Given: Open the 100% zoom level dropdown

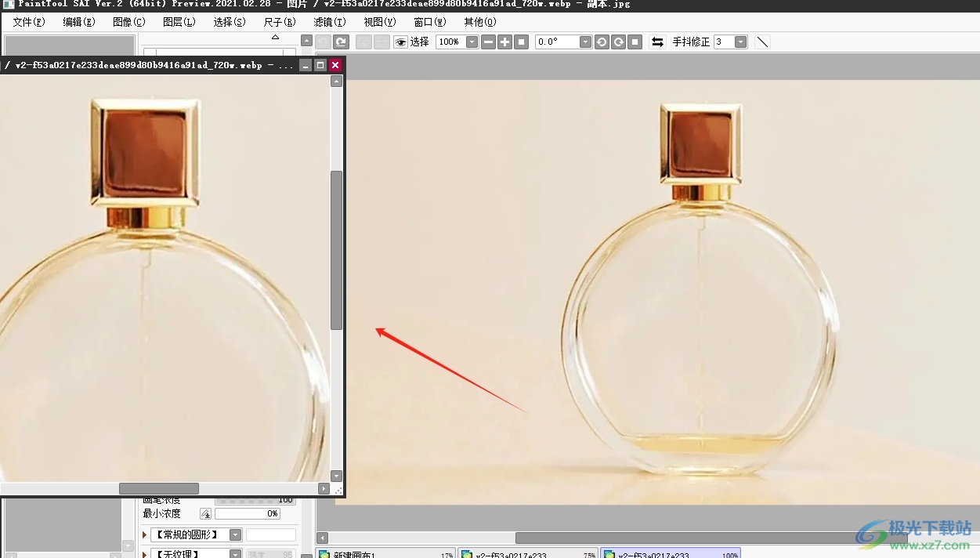Looking at the screenshot, I should tap(472, 42).
